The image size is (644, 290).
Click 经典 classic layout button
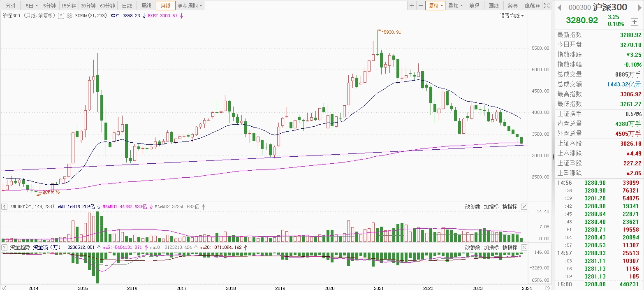[513, 6]
